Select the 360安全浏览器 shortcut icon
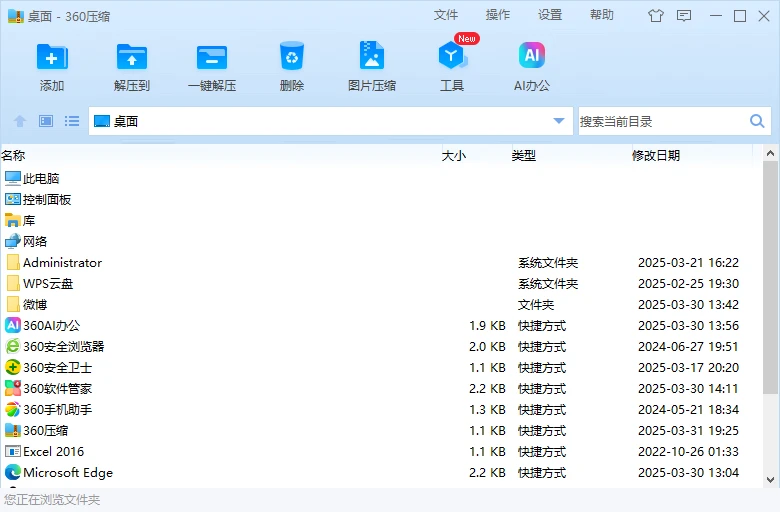The image size is (780, 512). point(13,346)
